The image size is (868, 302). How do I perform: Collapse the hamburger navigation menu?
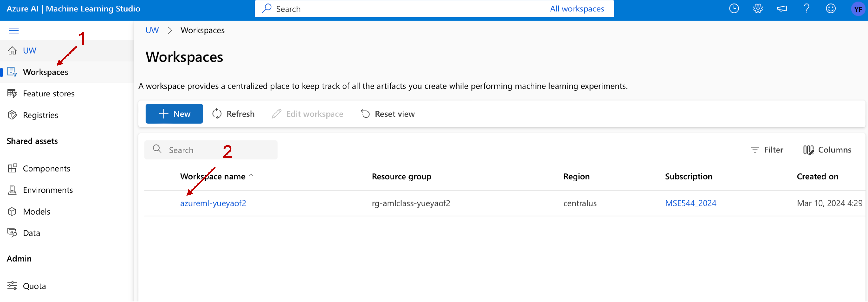(14, 31)
